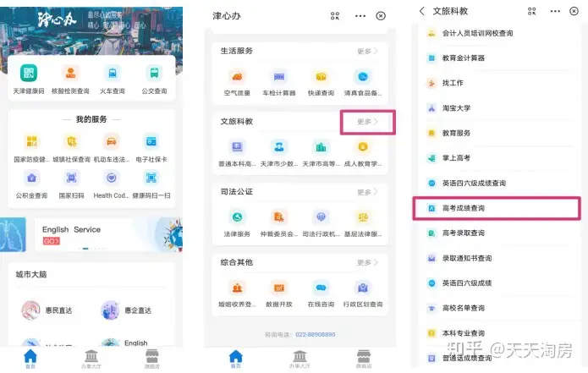Viewport: 588px width, 373px height.
Task: Expand 更多 next to 司法公证
Action: tap(367, 192)
